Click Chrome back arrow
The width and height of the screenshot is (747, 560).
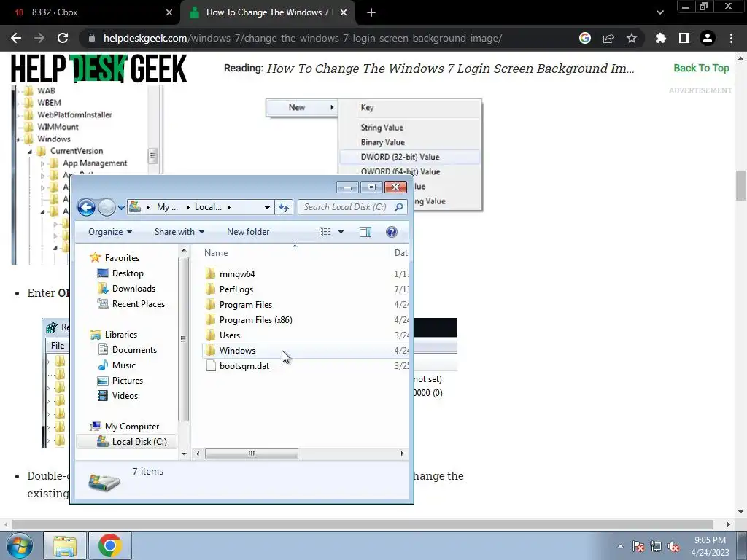pos(16,38)
